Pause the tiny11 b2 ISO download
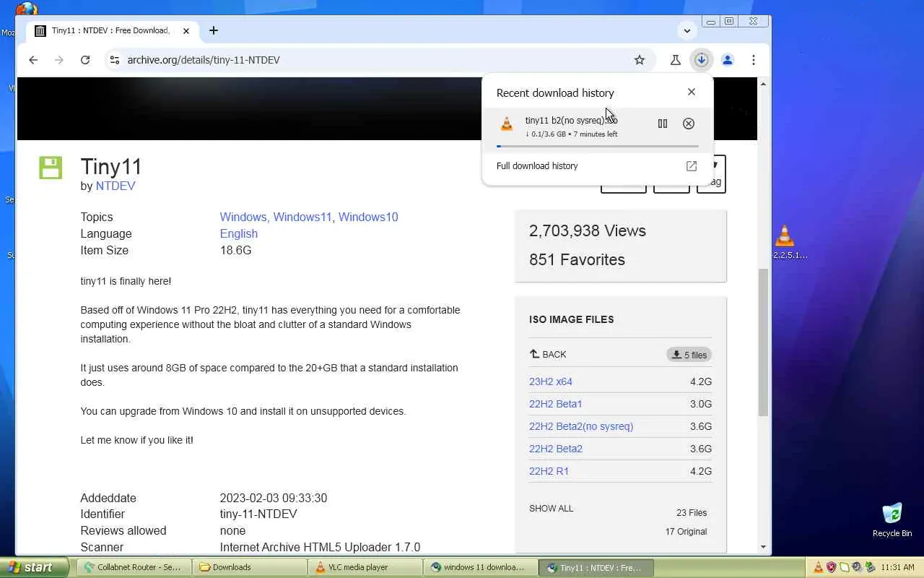This screenshot has width=924, height=578. (663, 124)
